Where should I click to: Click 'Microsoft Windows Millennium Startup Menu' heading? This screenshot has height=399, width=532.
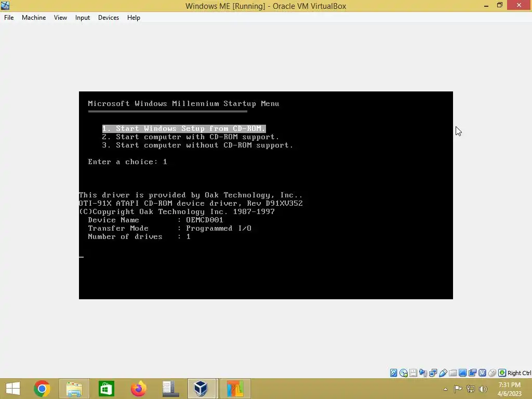tap(183, 104)
